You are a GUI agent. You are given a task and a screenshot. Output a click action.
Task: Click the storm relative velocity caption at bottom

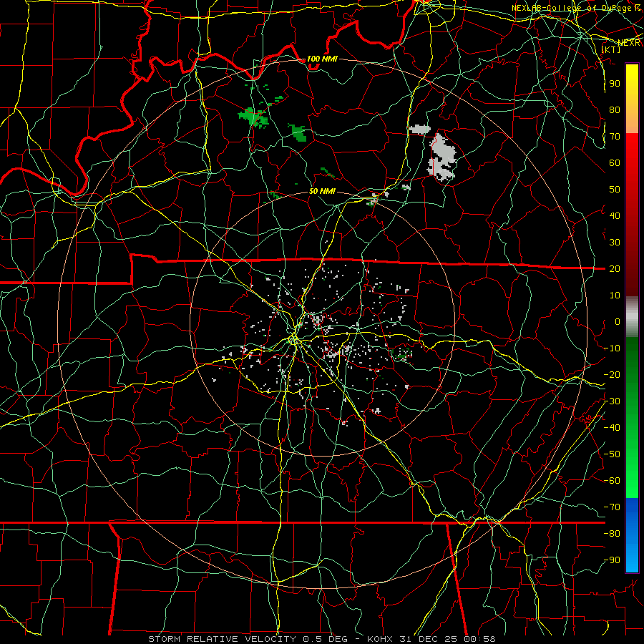(322, 639)
